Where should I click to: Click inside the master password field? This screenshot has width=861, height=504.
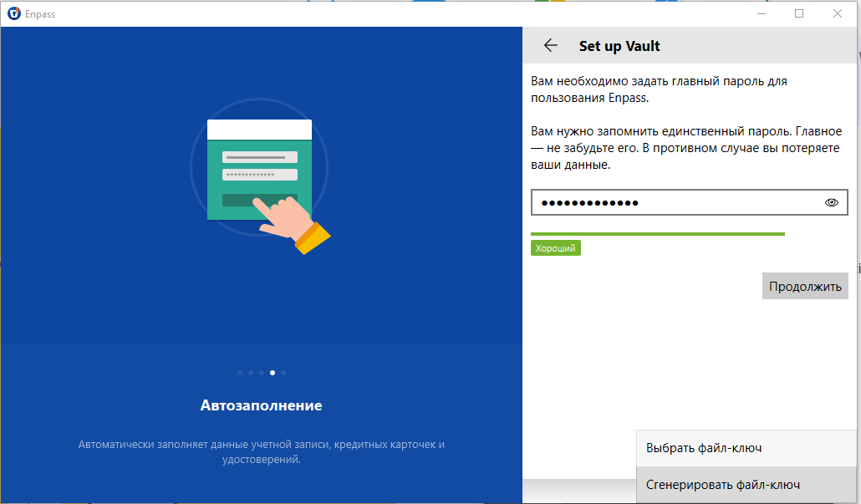coord(689,202)
